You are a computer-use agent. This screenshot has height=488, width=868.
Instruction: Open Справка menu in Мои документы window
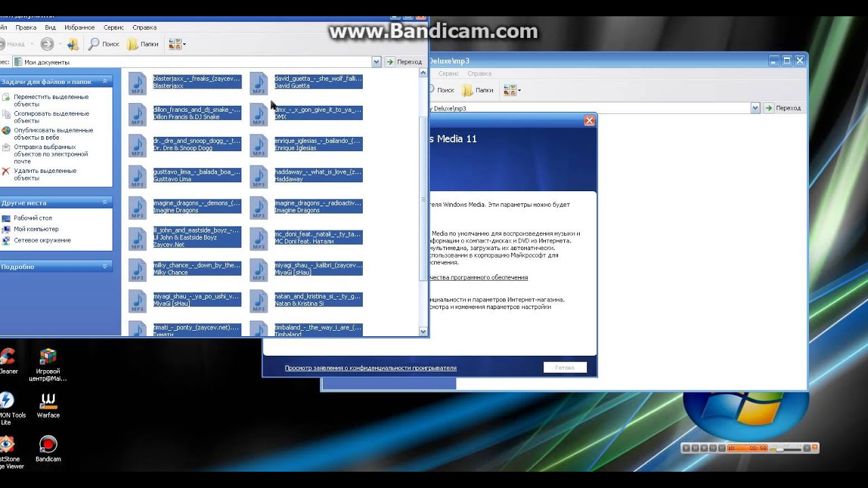pos(144,28)
